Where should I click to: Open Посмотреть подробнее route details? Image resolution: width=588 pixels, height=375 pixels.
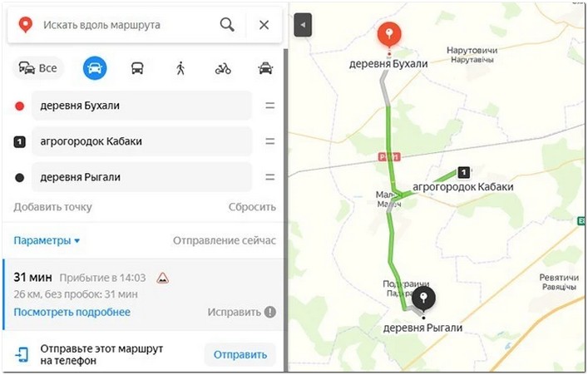[x=72, y=312]
